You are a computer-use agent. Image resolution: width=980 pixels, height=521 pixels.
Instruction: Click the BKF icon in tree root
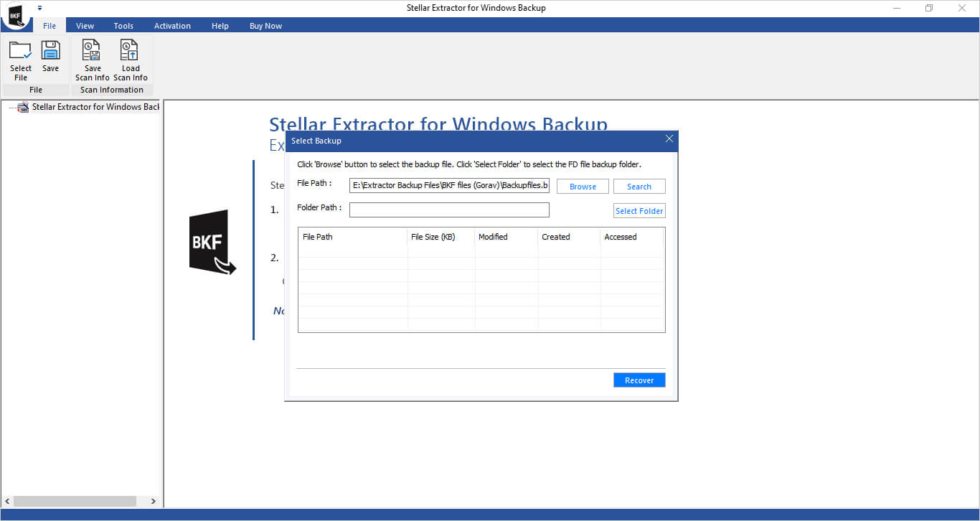pos(23,107)
